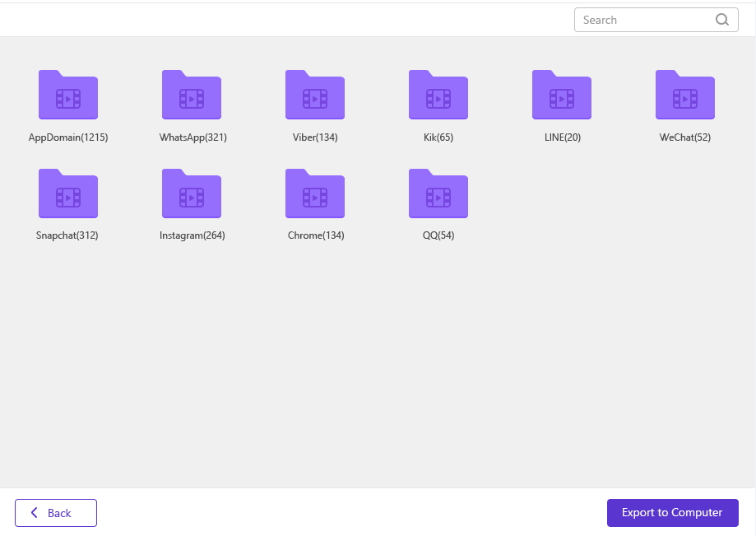Select the Chrome(134) label
Image resolution: width=756 pixels, height=536 pixels.
pos(316,235)
